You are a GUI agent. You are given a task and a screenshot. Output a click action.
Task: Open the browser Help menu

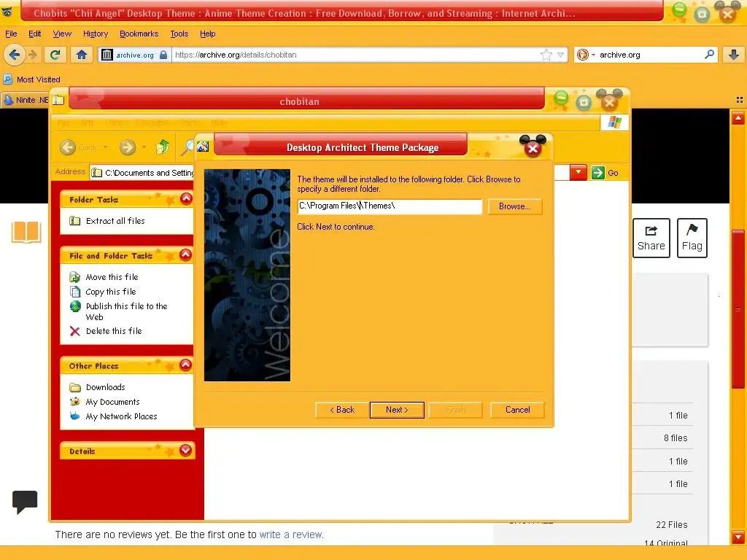click(207, 34)
